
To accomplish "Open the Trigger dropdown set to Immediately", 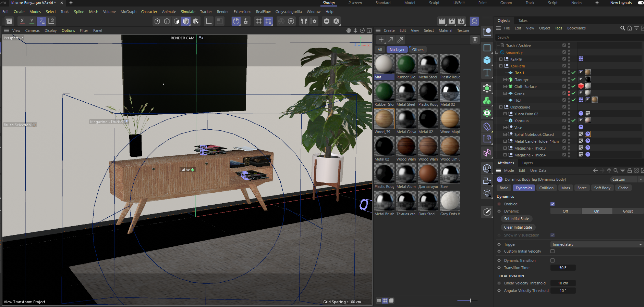I will click(x=596, y=244).
